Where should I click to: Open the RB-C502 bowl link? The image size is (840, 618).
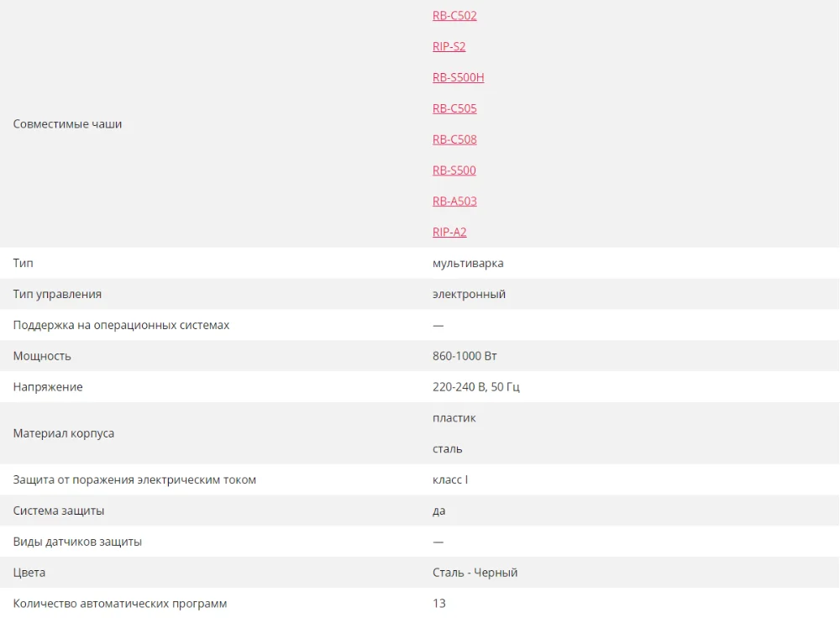(454, 15)
